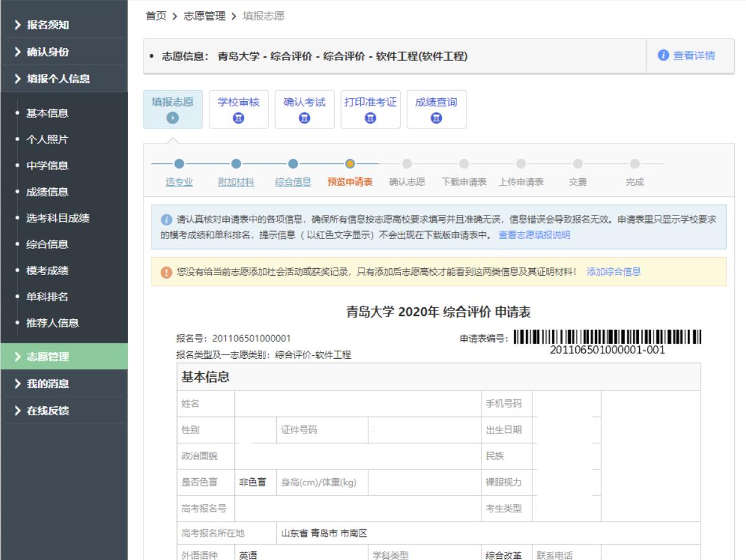Click the 添加综合信息 link
The width and height of the screenshot is (746, 560).
[x=614, y=271]
